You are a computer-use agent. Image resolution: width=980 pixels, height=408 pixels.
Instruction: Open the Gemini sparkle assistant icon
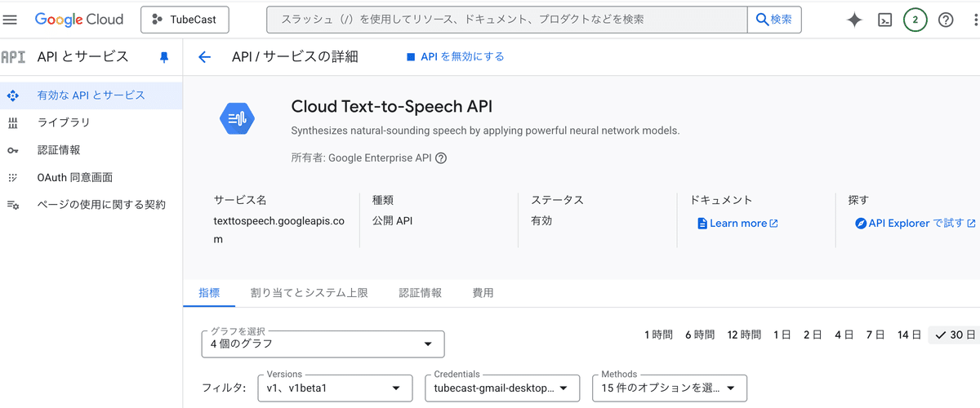(854, 20)
